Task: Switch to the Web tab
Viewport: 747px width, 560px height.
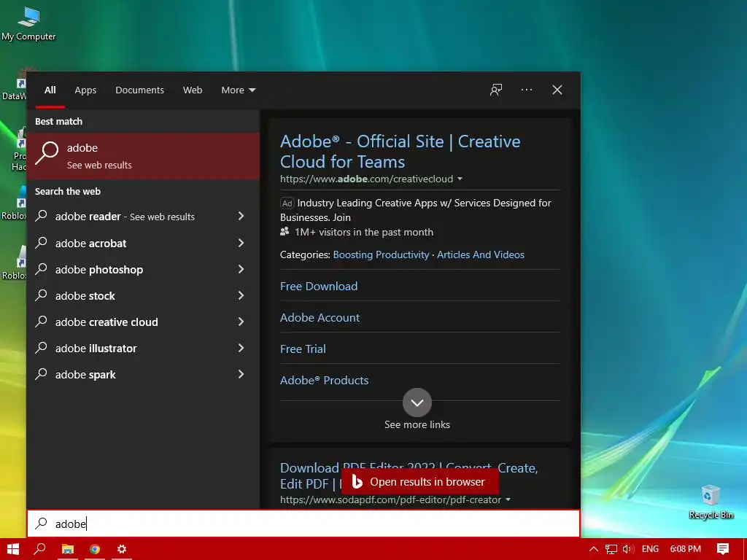Action: 193,90
